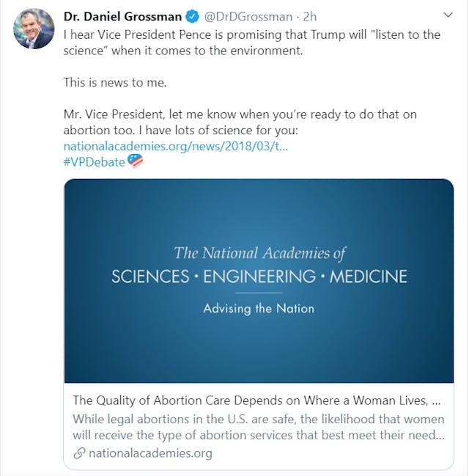The image size is (469, 476).
Task: Click the "This is news to me." line
Action: (x=115, y=82)
